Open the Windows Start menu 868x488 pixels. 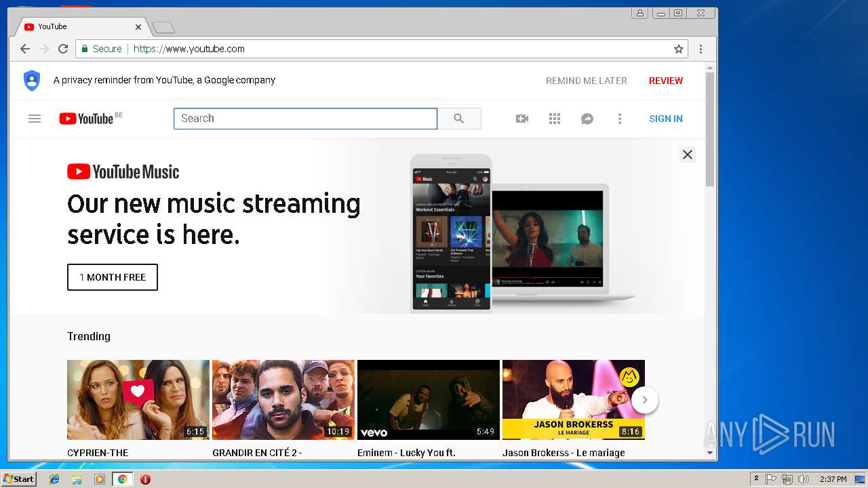click(x=18, y=479)
